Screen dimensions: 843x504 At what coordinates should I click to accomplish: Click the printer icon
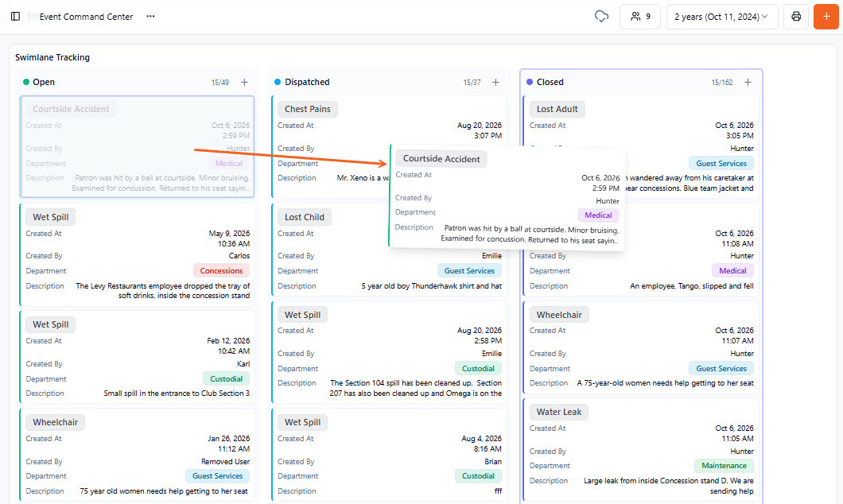click(x=796, y=17)
